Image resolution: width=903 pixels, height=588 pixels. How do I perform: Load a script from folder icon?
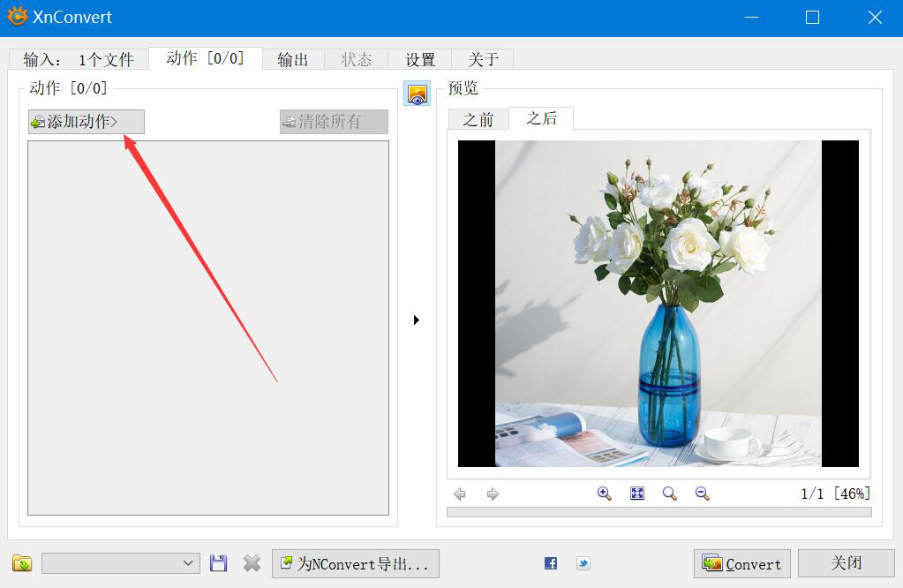22,562
